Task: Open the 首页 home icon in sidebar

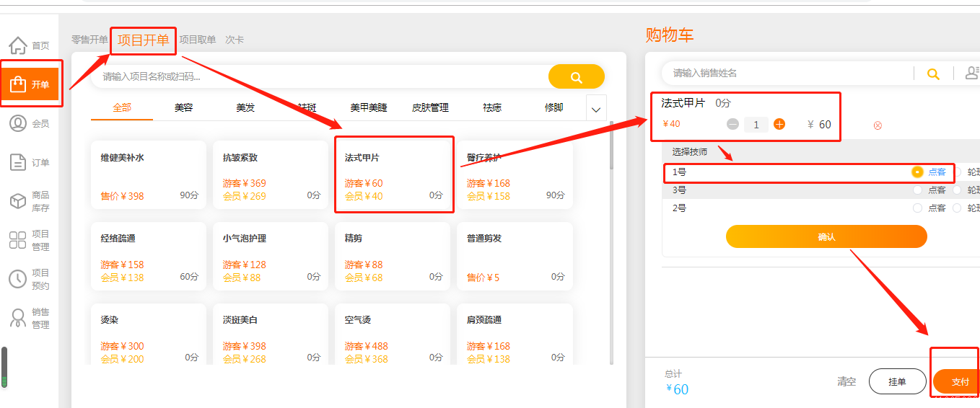Action: [18, 45]
